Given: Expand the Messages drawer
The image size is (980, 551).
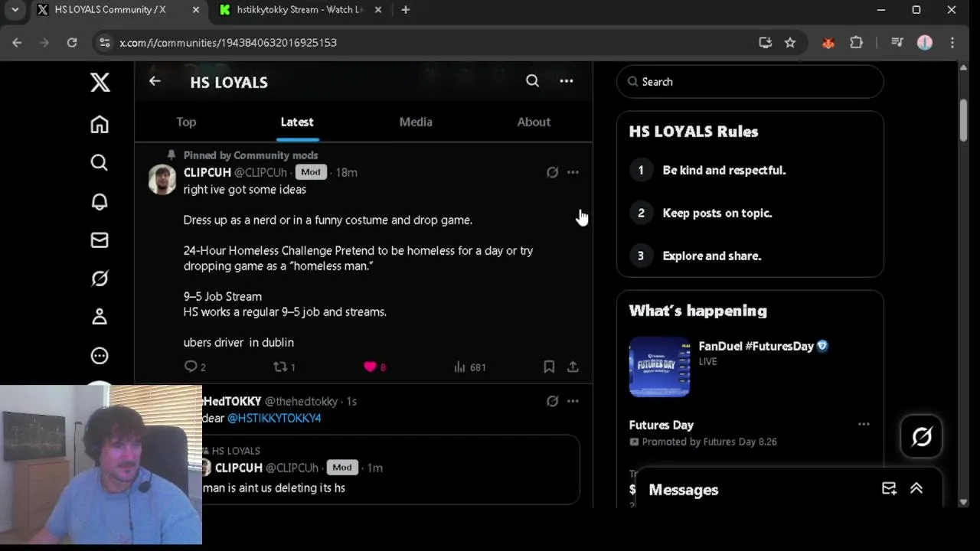Looking at the screenshot, I should [x=916, y=489].
